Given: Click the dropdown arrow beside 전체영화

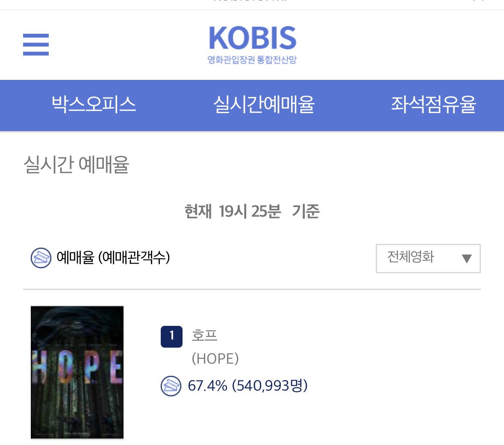Looking at the screenshot, I should pos(466,258).
